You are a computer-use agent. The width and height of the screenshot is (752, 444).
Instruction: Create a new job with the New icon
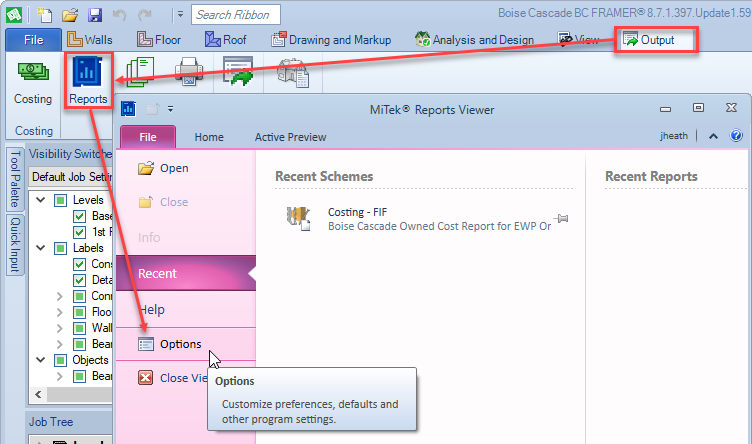point(44,15)
